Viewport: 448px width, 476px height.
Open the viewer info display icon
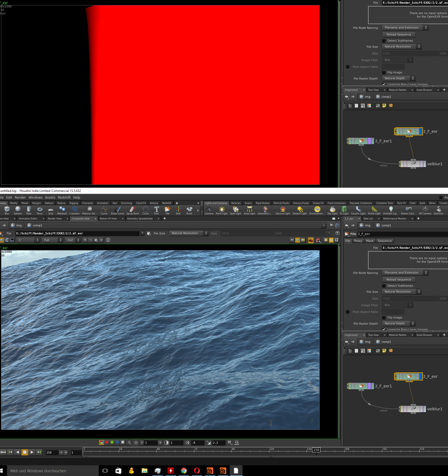pyautogui.click(x=108, y=240)
